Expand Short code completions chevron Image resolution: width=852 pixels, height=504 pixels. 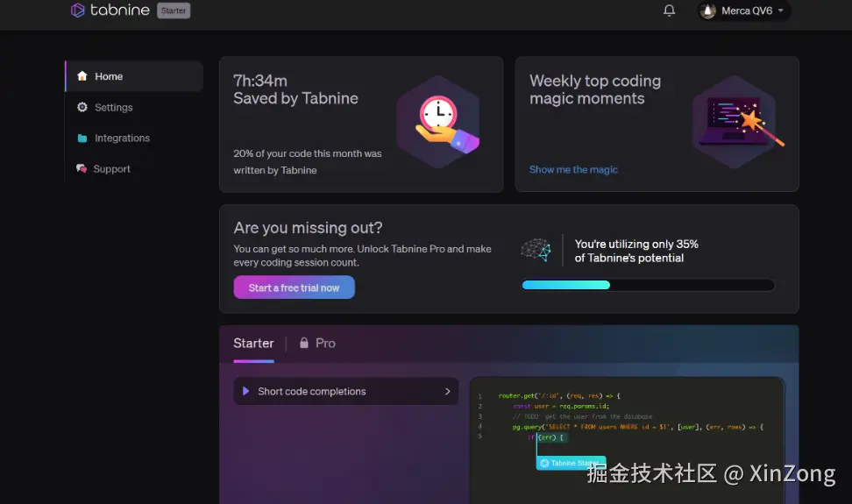click(x=447, y=391)
